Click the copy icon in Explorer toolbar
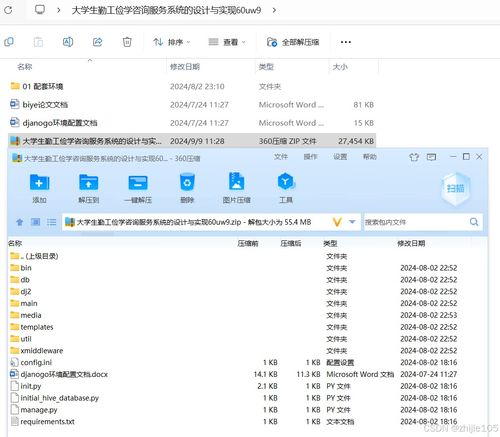The height and width of the screenshot is (437, 500). 9,42
